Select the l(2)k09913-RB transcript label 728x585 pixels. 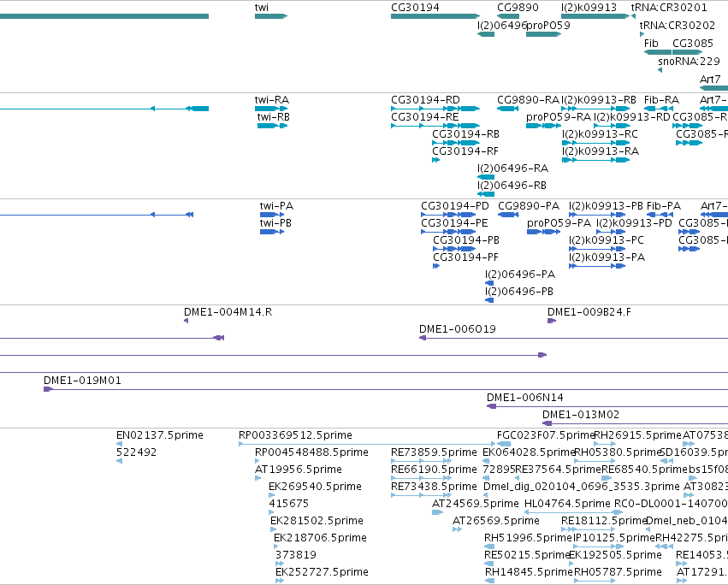coord(599,100)
